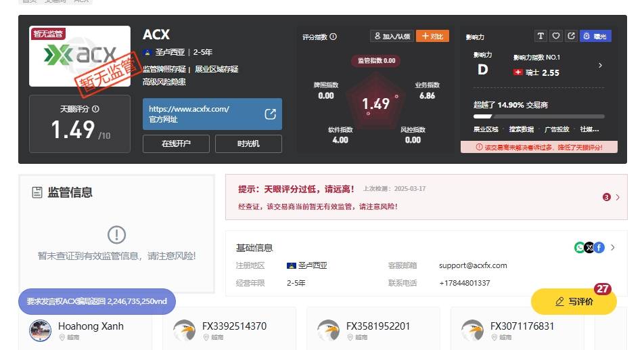The width and height of the screenshot is (644, 350).
Task: Click the 时光机 button
Action: (248, 144)
